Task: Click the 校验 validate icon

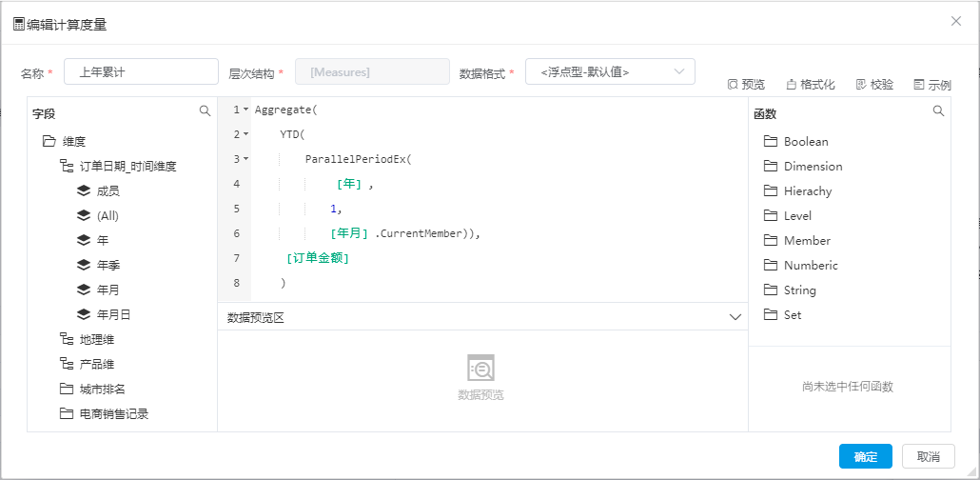Action: (861, 85)
